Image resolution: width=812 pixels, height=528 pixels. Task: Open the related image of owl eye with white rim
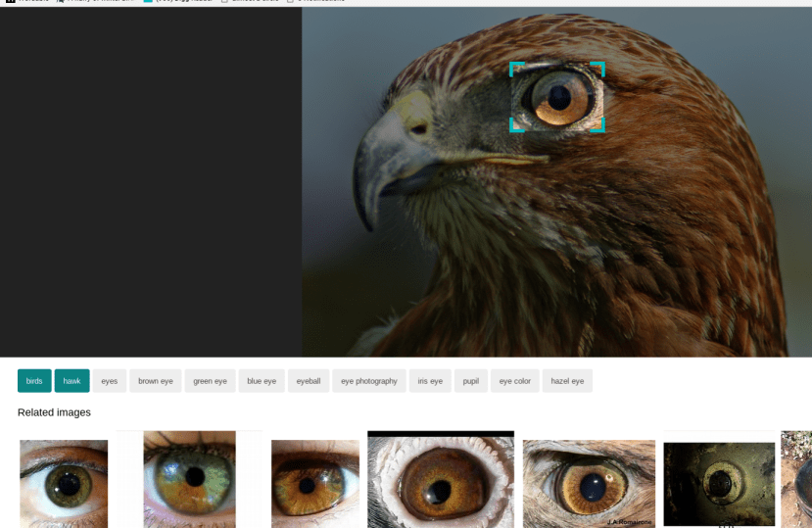pyautogui.click(x=441, y=479)
